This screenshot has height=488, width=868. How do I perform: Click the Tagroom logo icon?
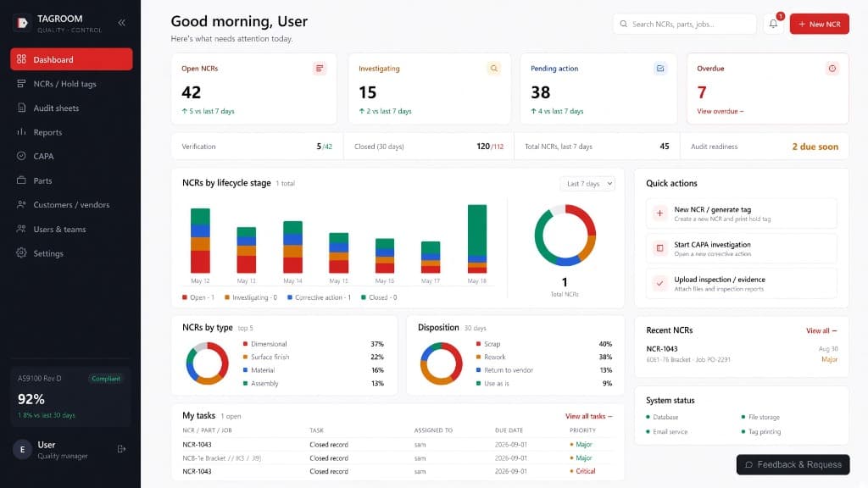(x=22, y=23)
